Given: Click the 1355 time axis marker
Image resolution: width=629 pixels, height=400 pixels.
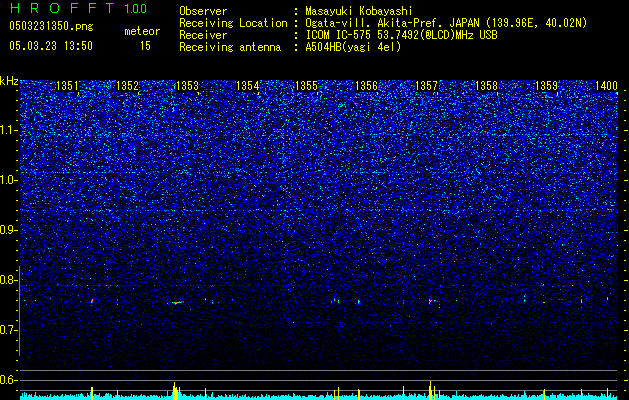Looking at the screenshot, I should pos(306,85).
